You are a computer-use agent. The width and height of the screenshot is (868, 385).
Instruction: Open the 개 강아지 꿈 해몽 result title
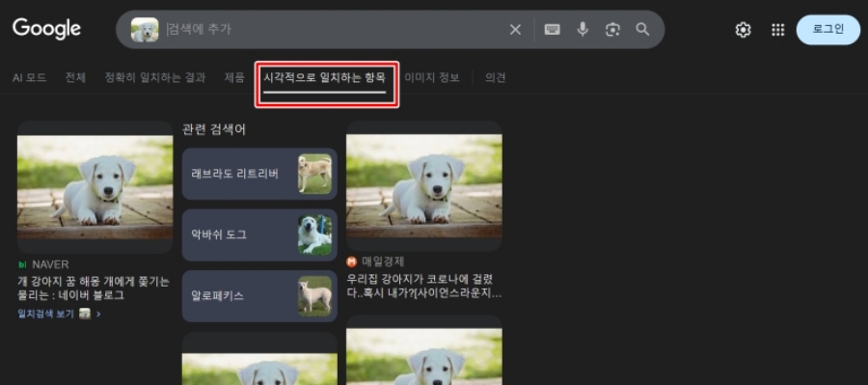coord(94,289)
